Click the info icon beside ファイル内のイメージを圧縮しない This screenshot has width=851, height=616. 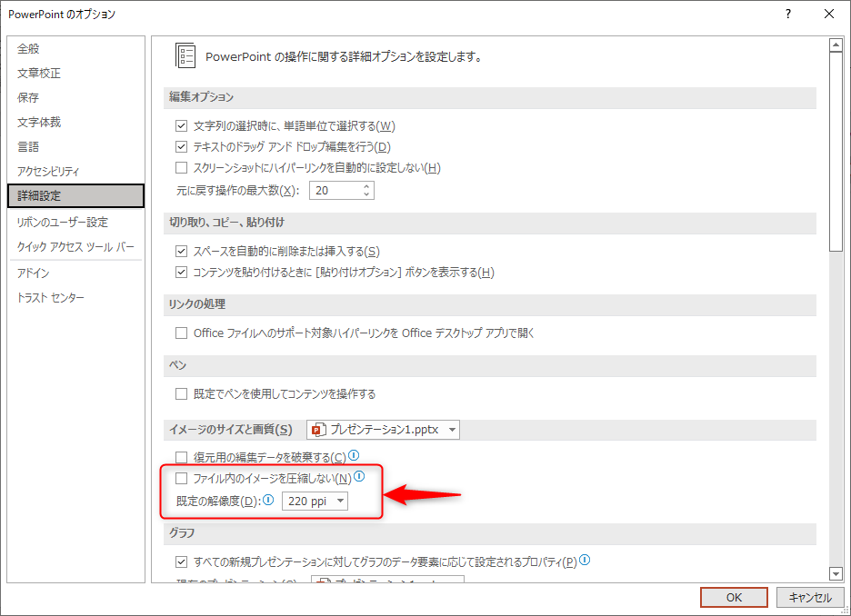tap(359, 477)
